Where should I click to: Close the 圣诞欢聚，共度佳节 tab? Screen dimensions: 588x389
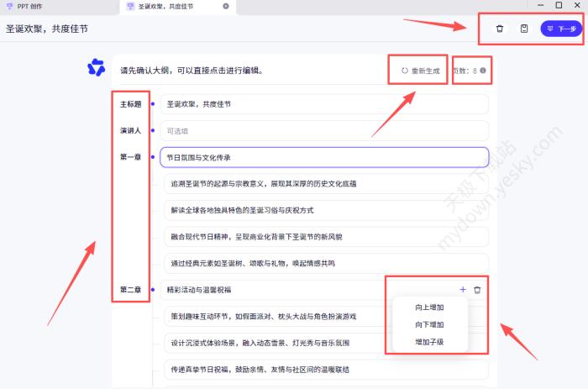226,6
